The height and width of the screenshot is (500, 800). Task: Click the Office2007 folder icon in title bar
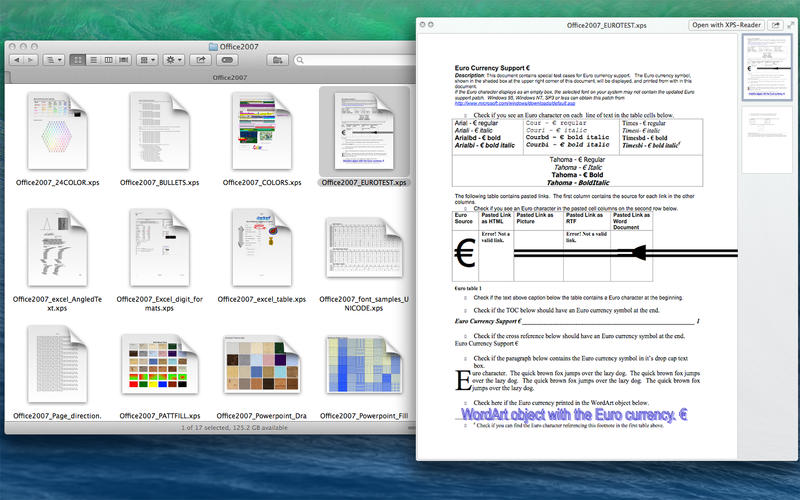(213, 46)
